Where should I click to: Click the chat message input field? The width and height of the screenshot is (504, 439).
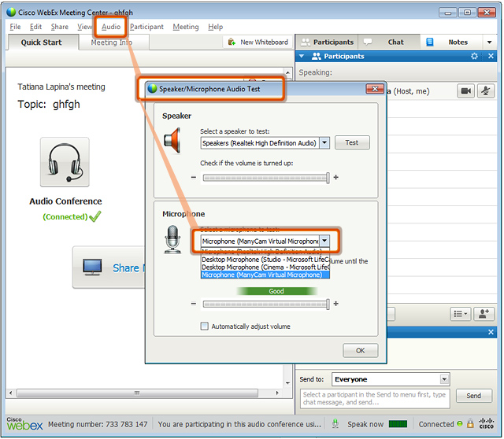click(375, 399)
